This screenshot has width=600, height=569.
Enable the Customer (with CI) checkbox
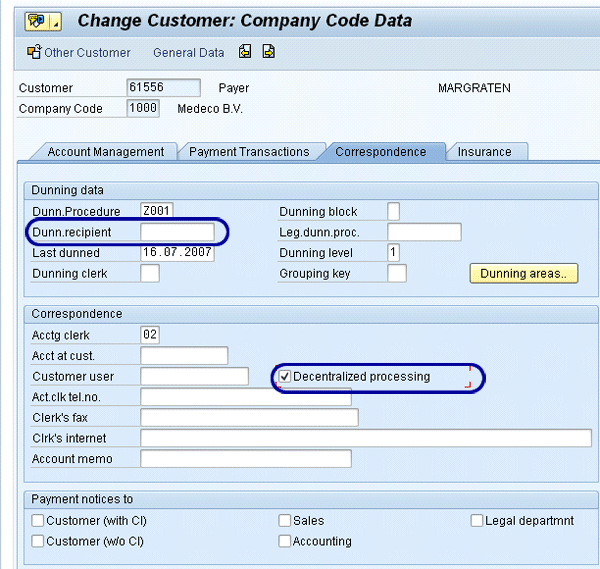pyautogui.click(x=38, y=521)
